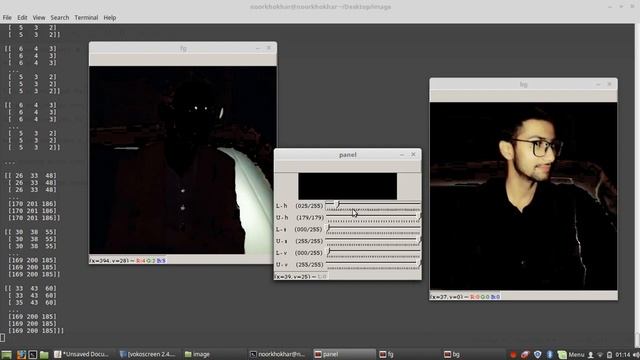Launch the Firefox browser from taskbar
Viewport: 640px width, 360px height.
tap(21, 354)
